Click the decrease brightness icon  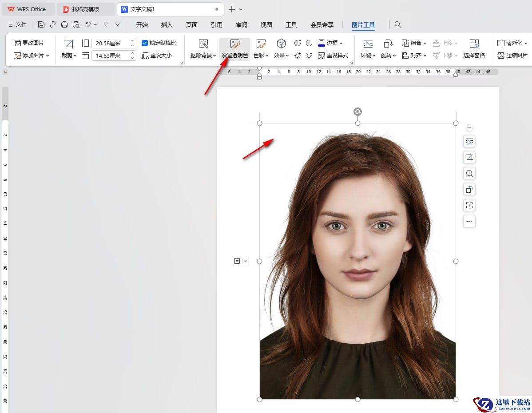[309, 56]
